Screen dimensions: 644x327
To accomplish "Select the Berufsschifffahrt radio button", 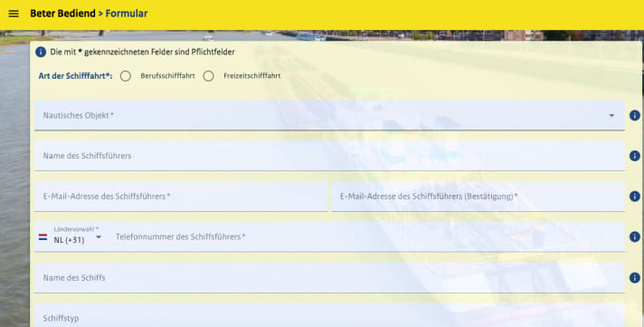I will [x=126, y=76].
